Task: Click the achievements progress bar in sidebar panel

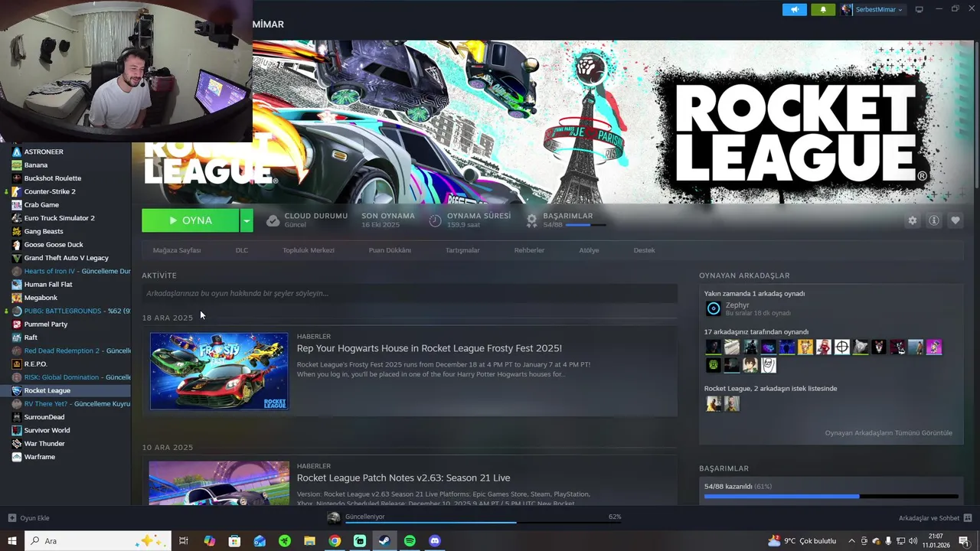Action: point(831,497)
